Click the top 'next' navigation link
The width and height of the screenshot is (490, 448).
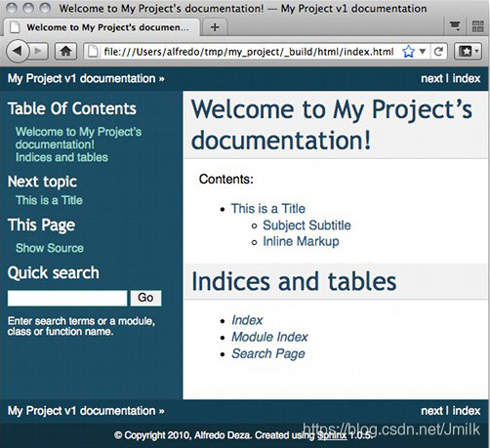[431, 78]
